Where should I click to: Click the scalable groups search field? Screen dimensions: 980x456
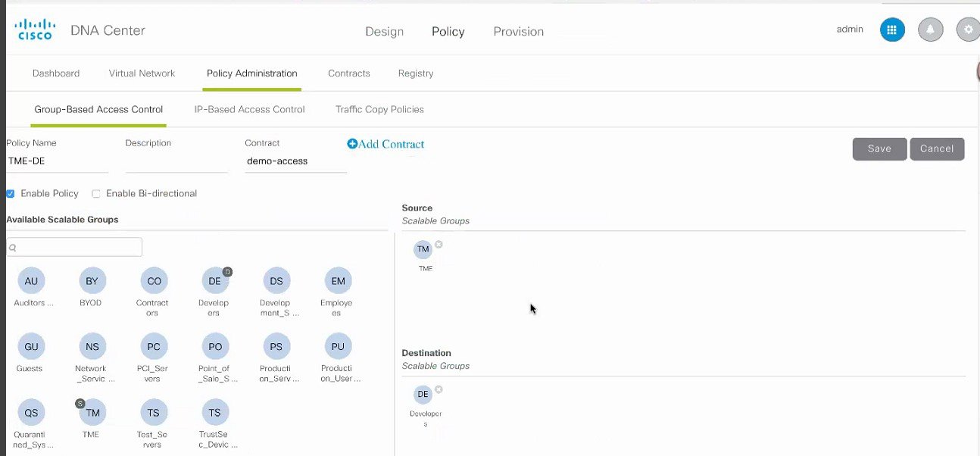point(73,247)
